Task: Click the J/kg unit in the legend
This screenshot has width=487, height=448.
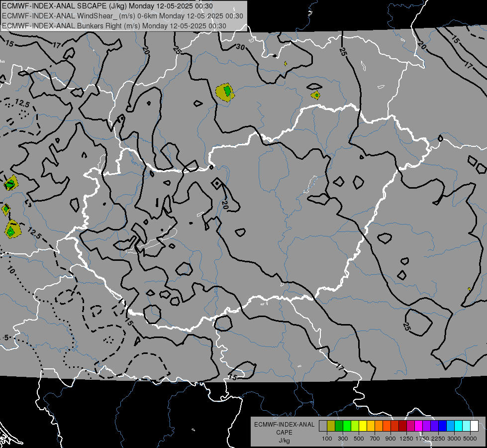Action: [x=284, y=441]
